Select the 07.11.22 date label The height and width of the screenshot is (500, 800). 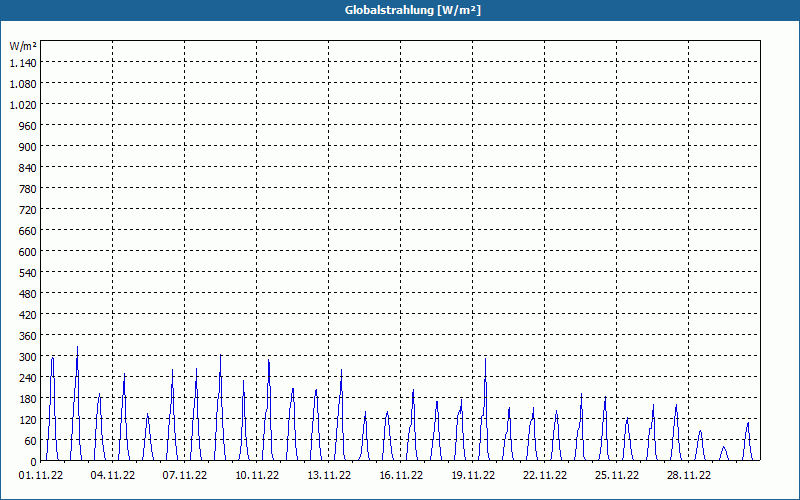pyautogui.click(x=185, y=476)
